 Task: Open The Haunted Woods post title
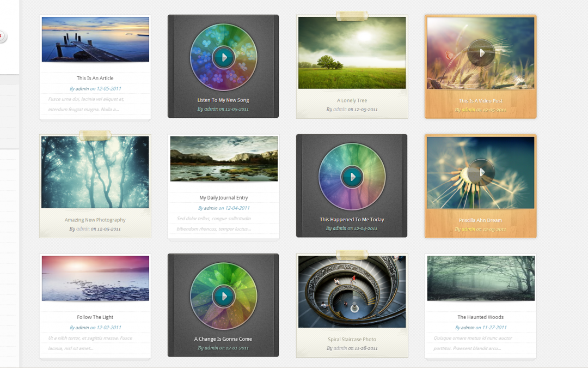[x=480, y=317]
